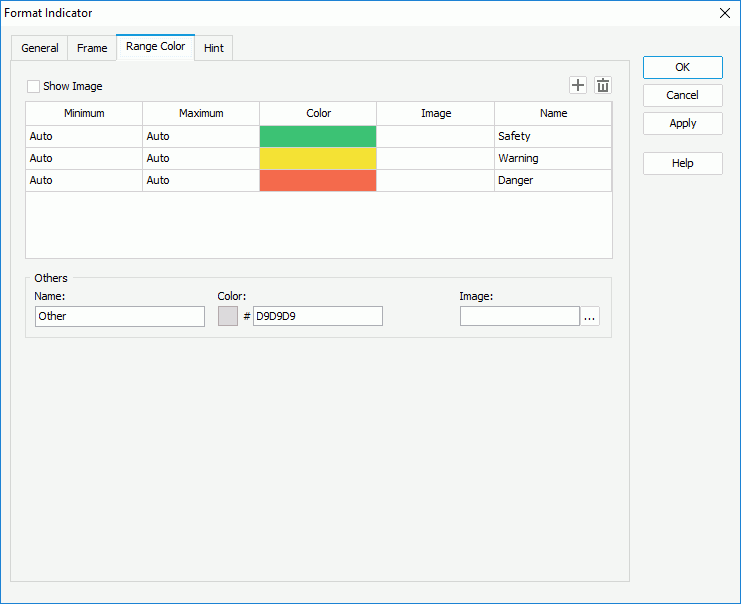Apply the current indicator settings

[682, 123]
